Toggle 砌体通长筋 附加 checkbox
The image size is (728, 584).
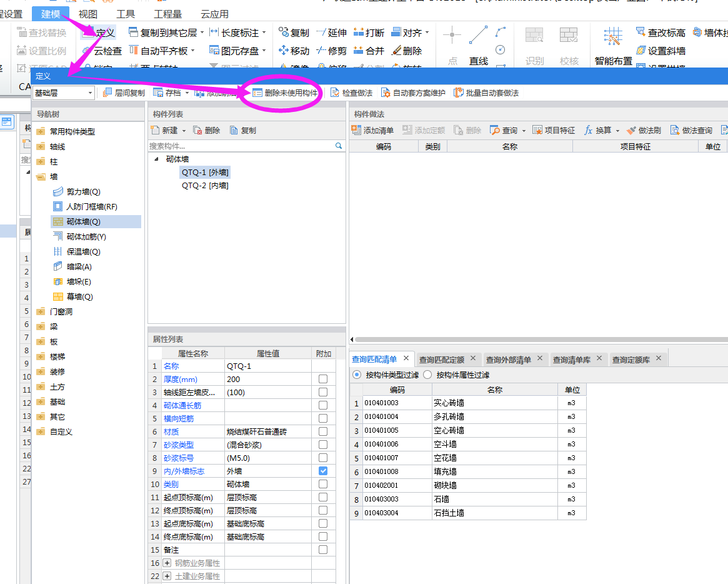(323, 405)
